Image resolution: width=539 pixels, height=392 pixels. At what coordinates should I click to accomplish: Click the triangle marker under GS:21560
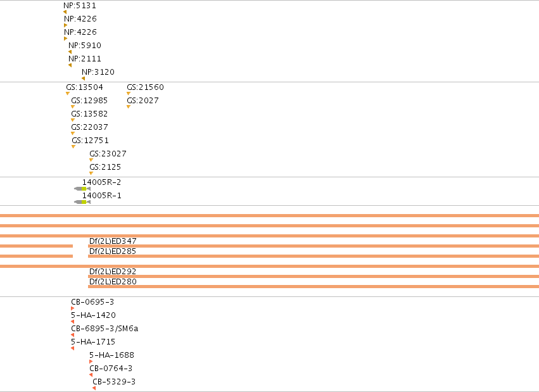(129, 94)
